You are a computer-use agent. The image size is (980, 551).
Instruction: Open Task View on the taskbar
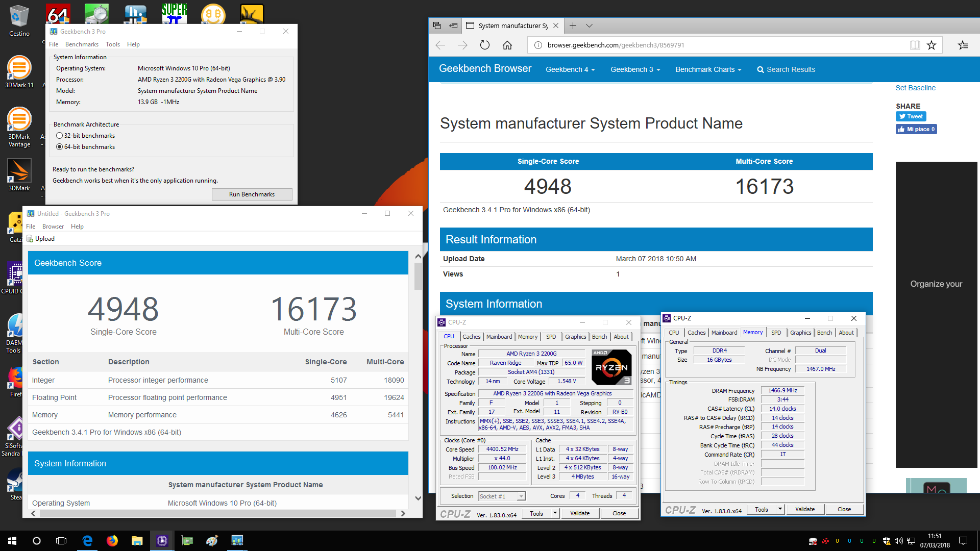[61, 541]
